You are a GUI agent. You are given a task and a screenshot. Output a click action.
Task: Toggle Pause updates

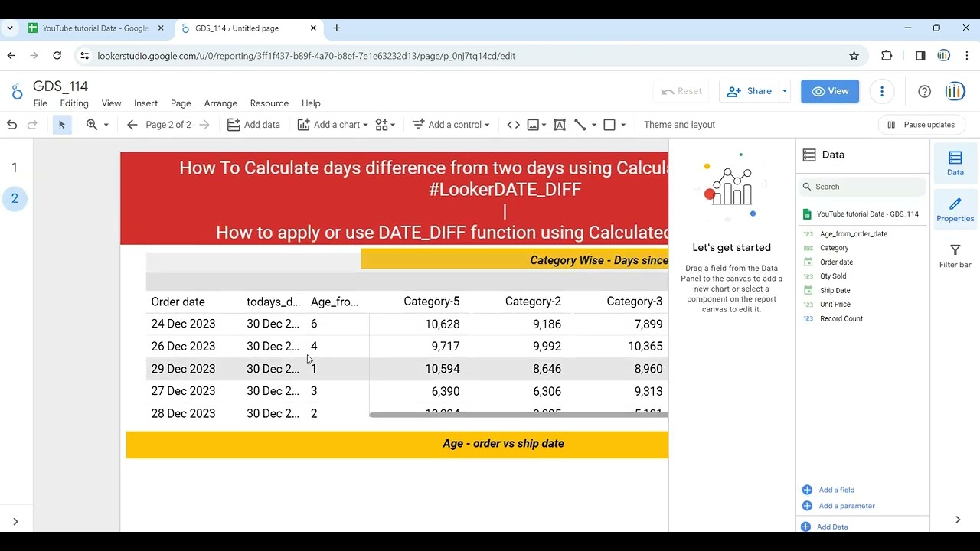click(922, 125)
